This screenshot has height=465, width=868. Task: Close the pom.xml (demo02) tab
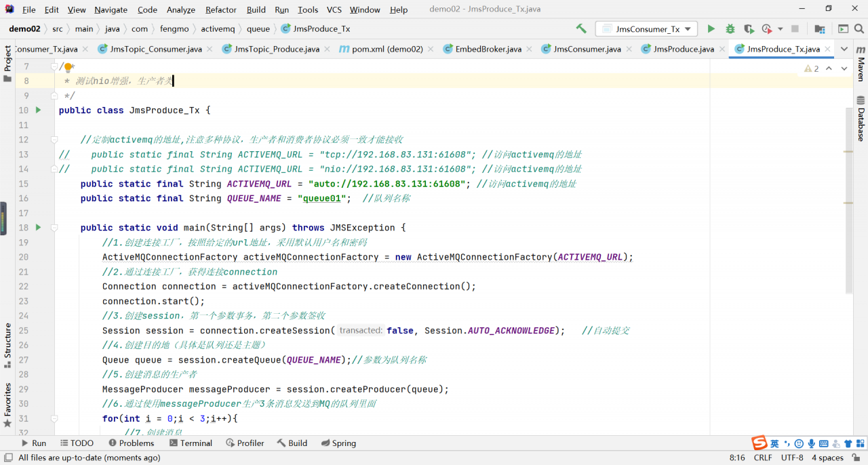(430, 49)
